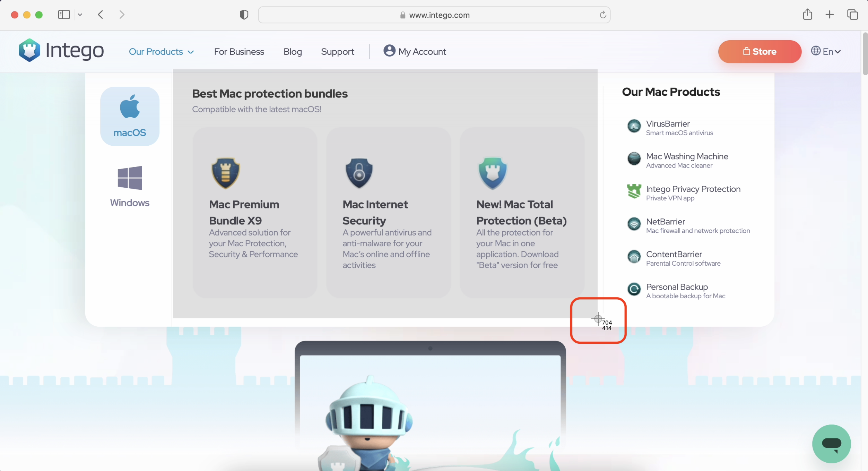Viewport: 868px width, 471px height.
Task: Open Intego Privacy Protection link
Action: (x=693, y=189)
